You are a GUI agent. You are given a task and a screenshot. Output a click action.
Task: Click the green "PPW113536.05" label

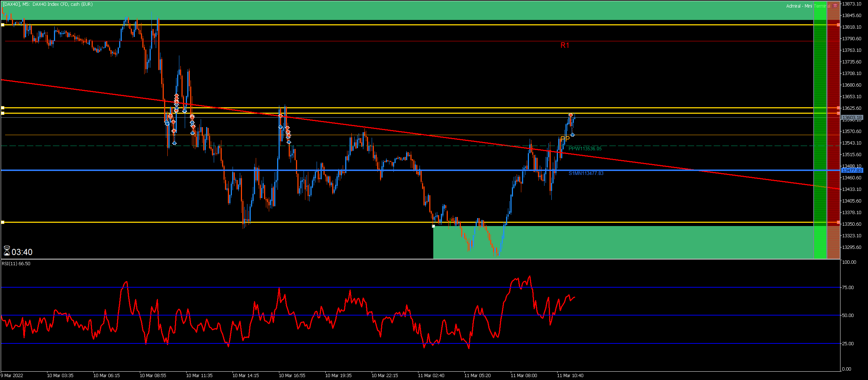pos(585,149)
